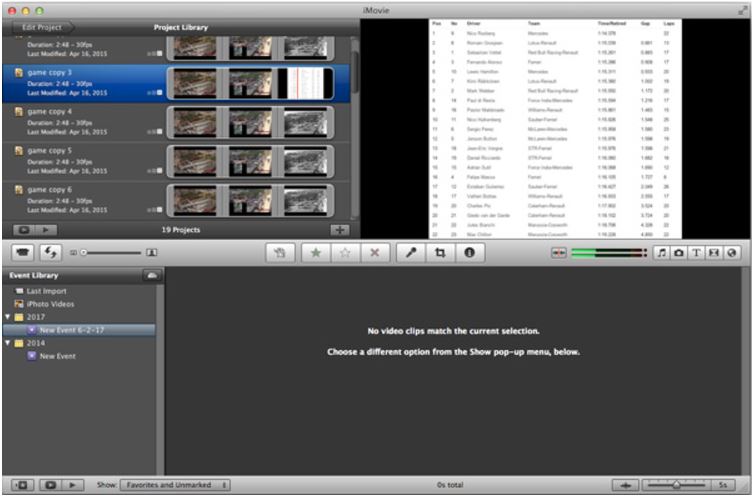Open the photo browser camera icon
The width and height of the screenshot is (752, 498).
tap(679, 253)
